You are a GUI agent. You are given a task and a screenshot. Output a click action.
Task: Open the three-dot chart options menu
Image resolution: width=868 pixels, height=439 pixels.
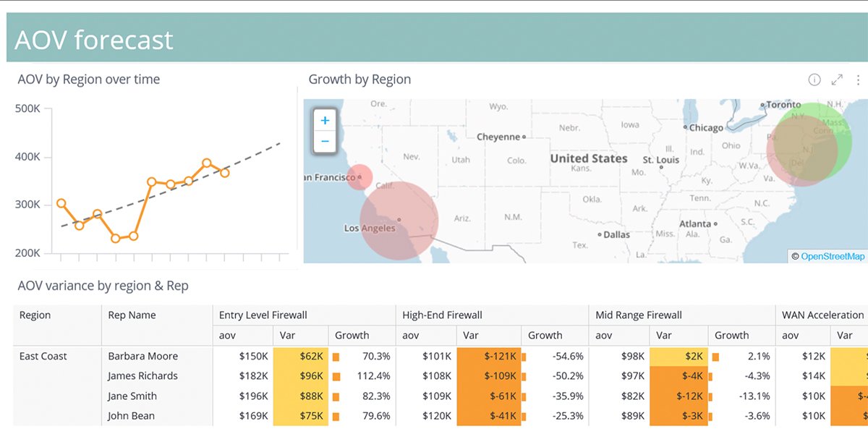click(x=859, y=80)
